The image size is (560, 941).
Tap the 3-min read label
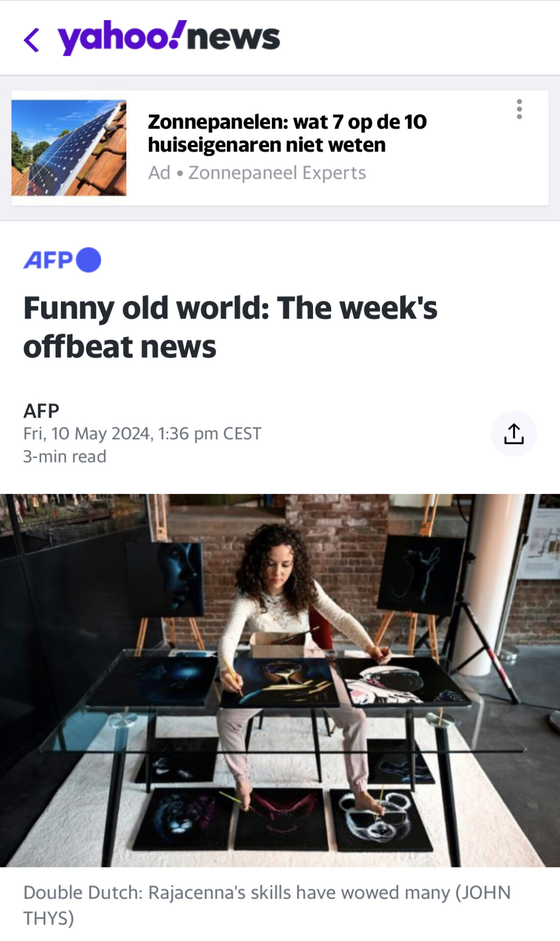click(65, 456)
